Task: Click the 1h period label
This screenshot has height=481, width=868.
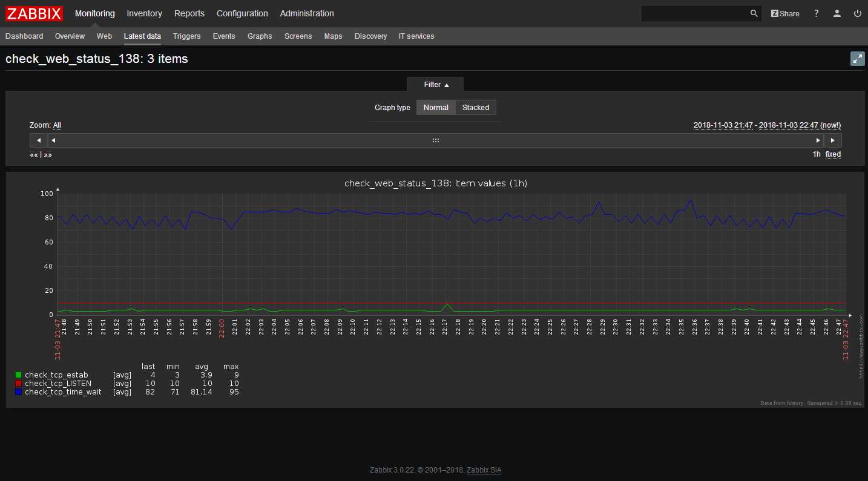Action: tap(817, 154)
